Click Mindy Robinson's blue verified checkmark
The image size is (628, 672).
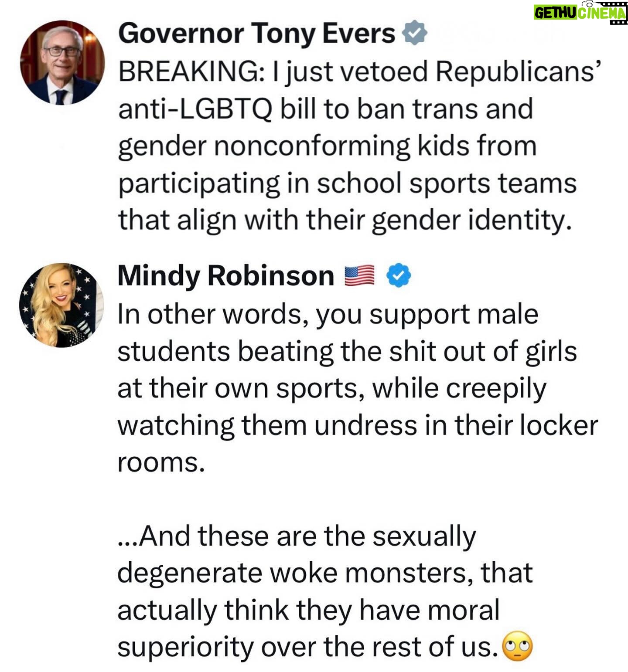point(399,275)
